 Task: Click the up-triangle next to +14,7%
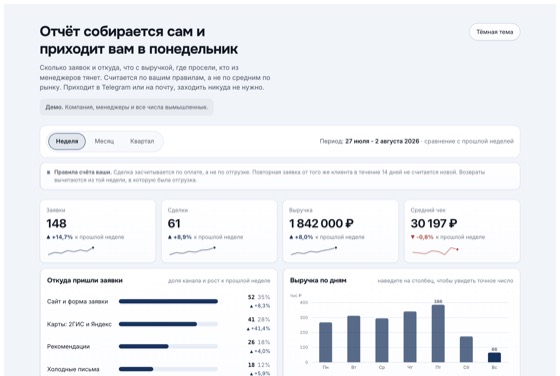coord(49,237)
